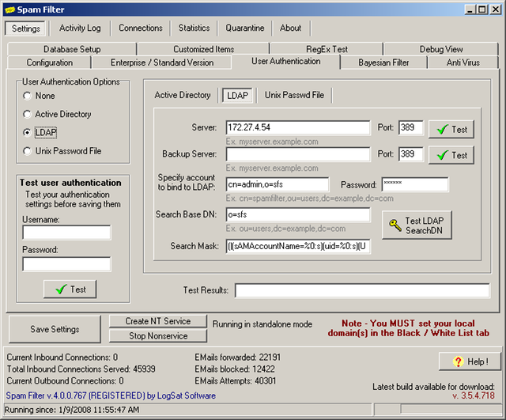
Task: Choose Active Directory radio button
Action: point(28,114)
